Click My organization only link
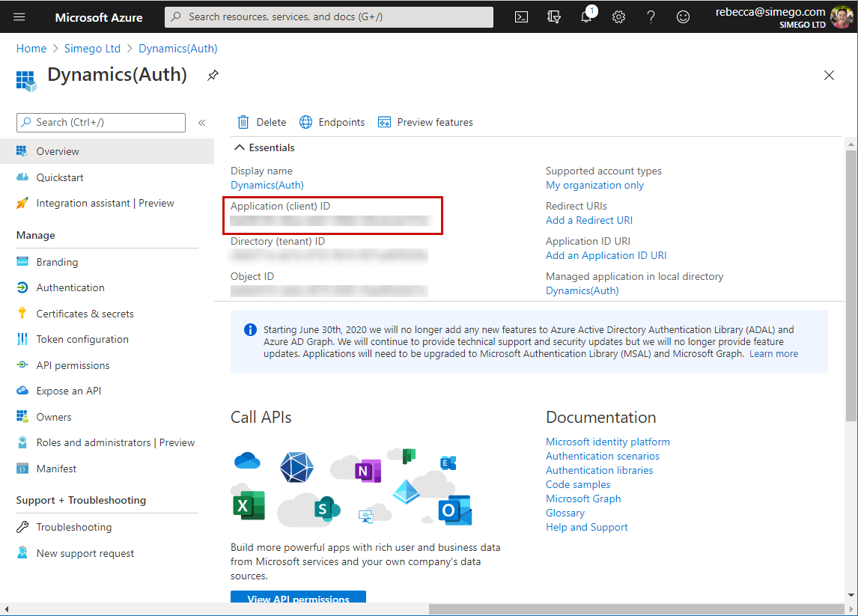This screenshot has width=858, height=616. point(594,186)
